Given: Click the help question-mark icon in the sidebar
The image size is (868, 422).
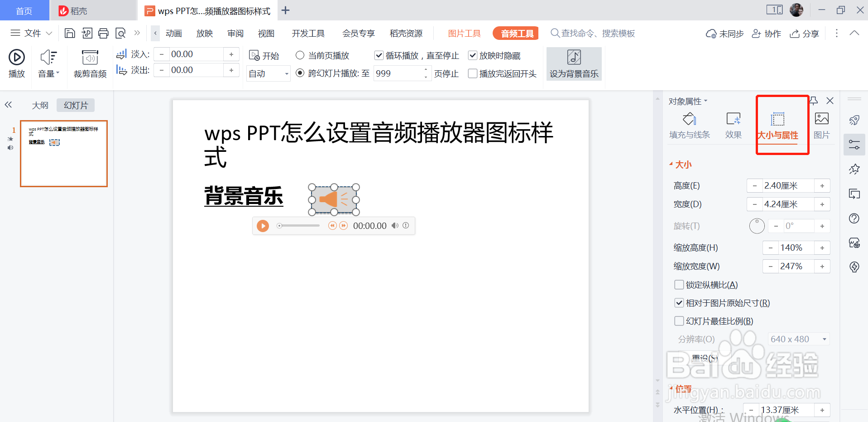Looking at the screenshot, I should click(x=854, y=218).
